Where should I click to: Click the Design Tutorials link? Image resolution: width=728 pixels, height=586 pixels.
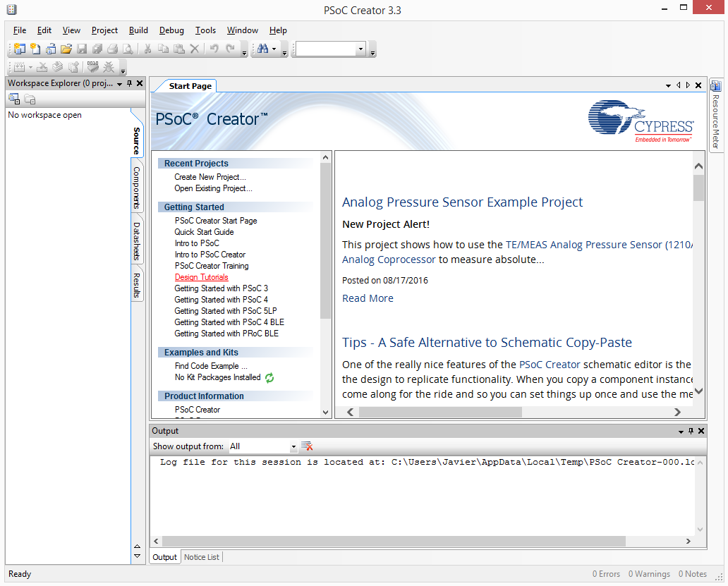tap(202, 277)
